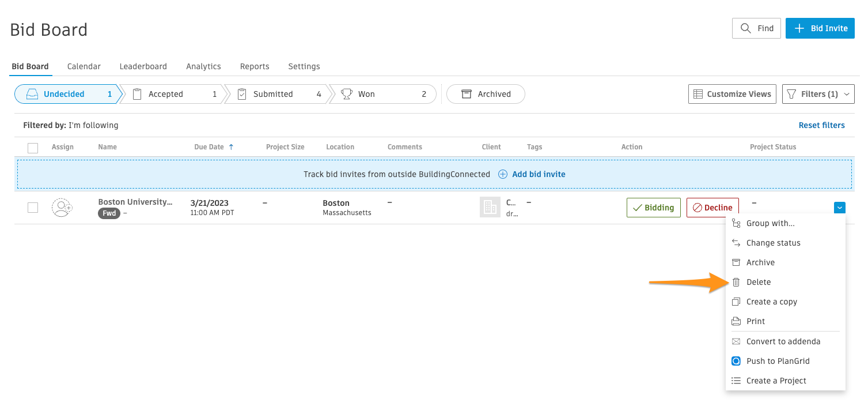Click the Bid Invite button
The height and width of the screenshot is (410, 868).
(x=820, y=28)
